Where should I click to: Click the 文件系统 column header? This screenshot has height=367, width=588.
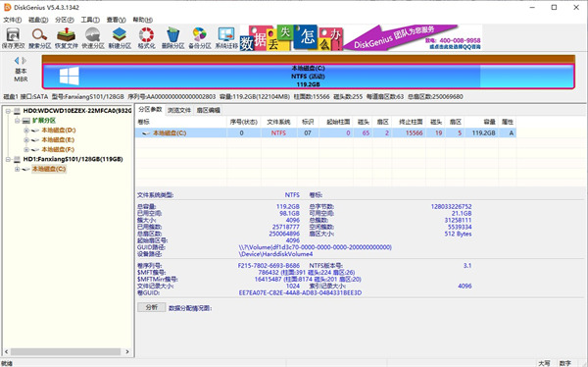point(278,122)
